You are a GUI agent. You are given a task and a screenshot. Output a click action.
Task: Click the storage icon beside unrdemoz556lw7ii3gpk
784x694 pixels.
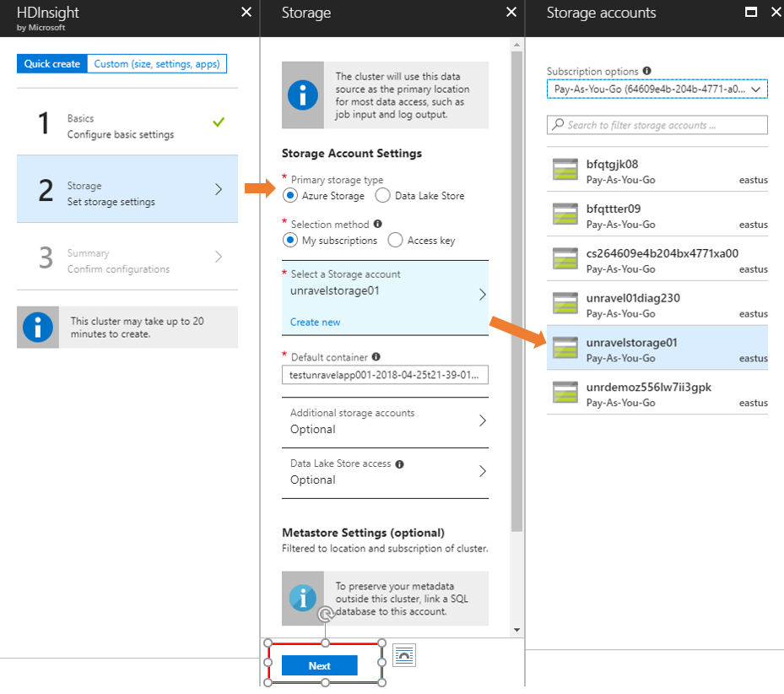565,392
